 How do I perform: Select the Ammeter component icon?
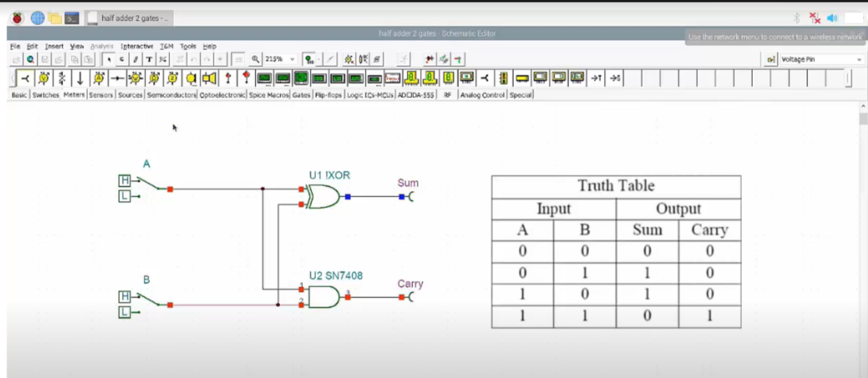tap(99, 78)
